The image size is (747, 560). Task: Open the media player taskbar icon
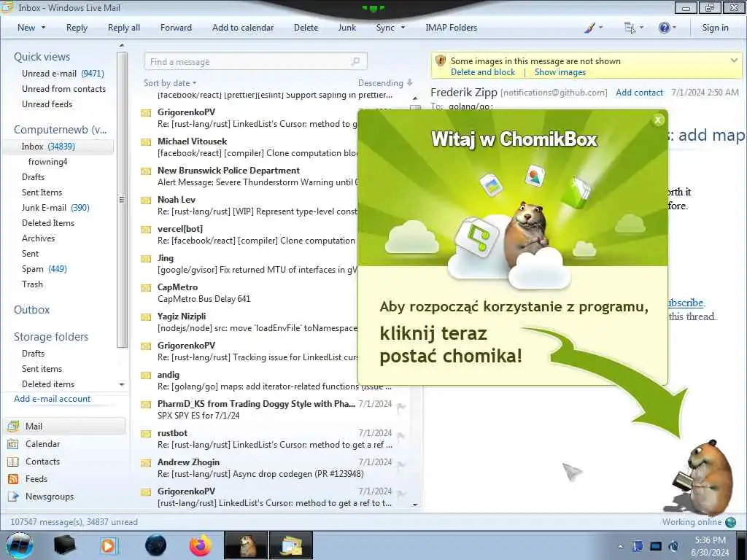tap(108, 545)
